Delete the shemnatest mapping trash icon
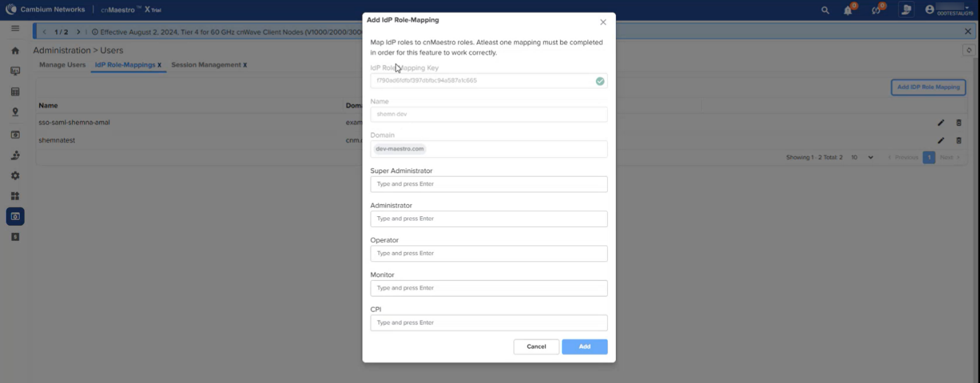980x383 pixels. [958, 140]
